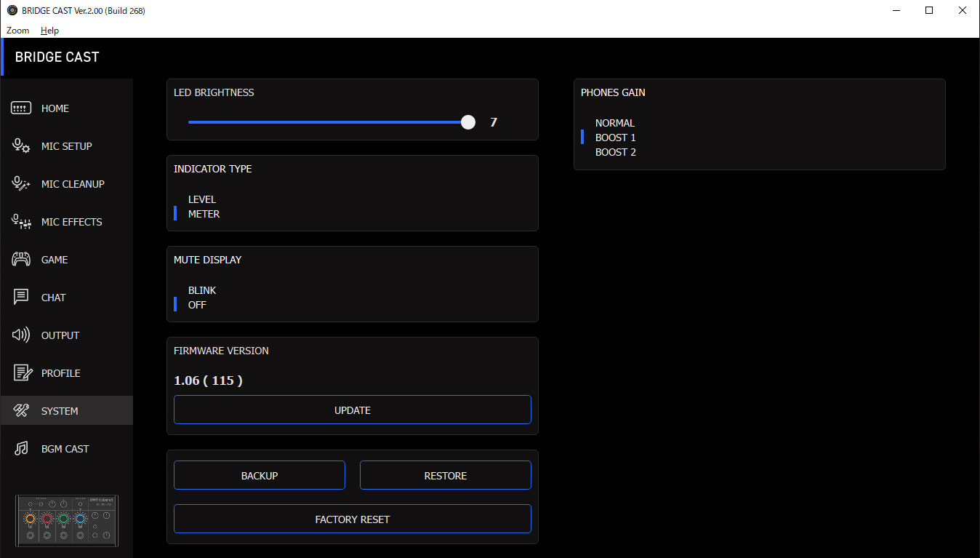Set mute display to OFF

click(197, 305)
